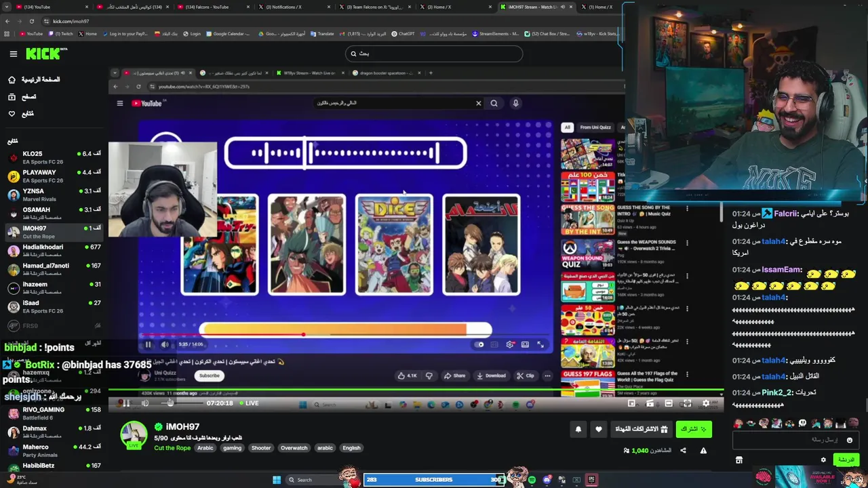This screenshot has width=868, height=488.
Task: Dislike the YouTube video
Action: 429,375
